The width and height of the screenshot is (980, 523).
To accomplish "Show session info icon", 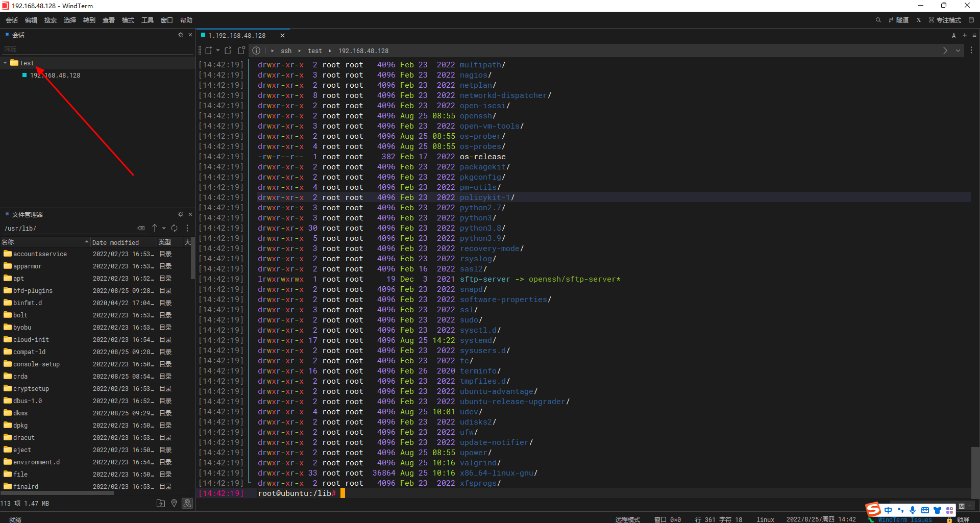I will pos(256,51).
